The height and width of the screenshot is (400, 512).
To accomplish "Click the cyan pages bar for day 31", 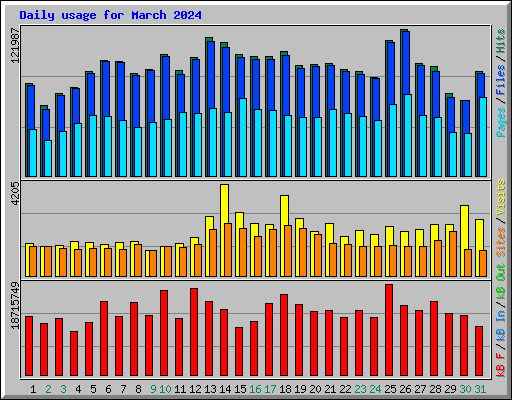I will click(483, 137).
